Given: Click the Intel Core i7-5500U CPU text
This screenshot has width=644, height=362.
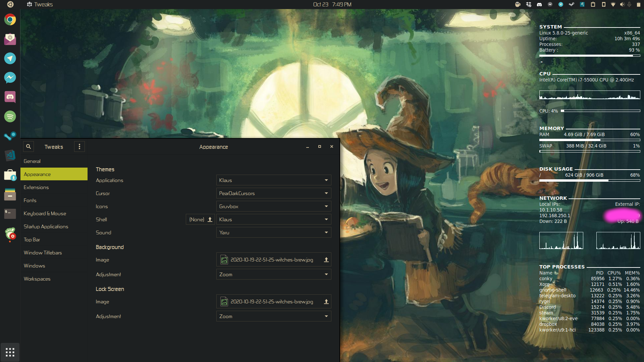Looking at the screenshot, I should click(x=587, y=80).
